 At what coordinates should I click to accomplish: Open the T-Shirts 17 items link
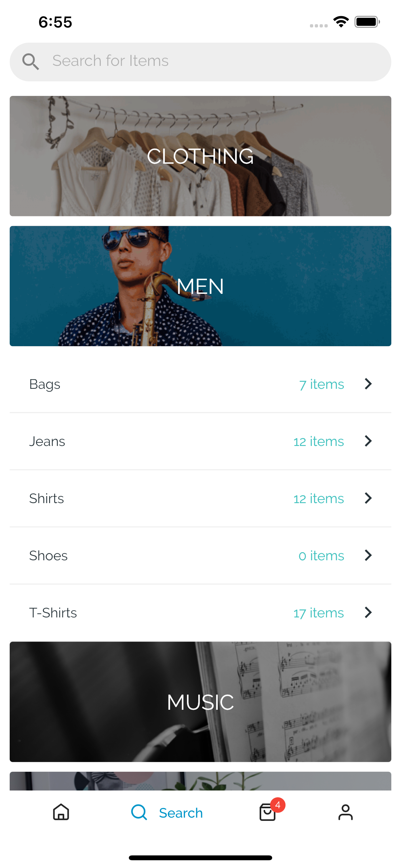[318, 613]
